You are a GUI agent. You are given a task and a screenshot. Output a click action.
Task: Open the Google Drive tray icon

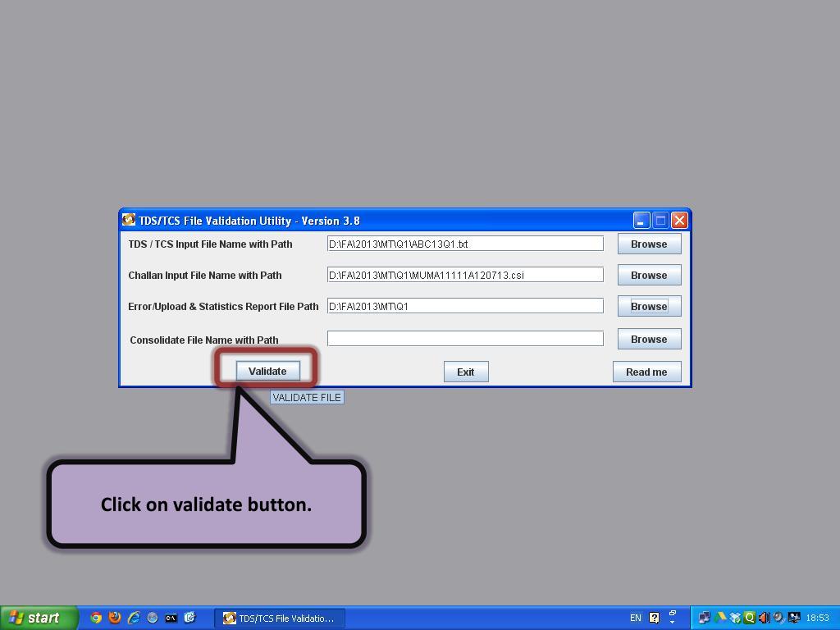(721, 618)
